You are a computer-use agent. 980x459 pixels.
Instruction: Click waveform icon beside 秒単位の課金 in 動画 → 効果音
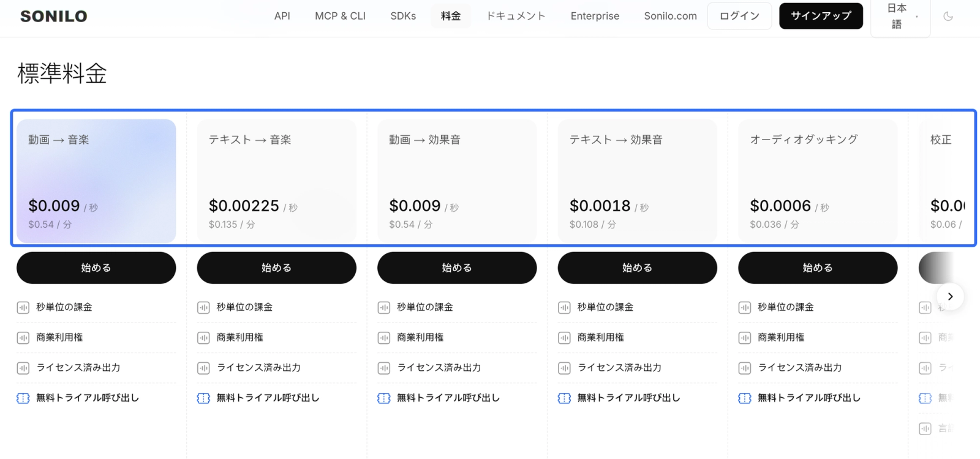pyautogui.click(x=384, y=307)
